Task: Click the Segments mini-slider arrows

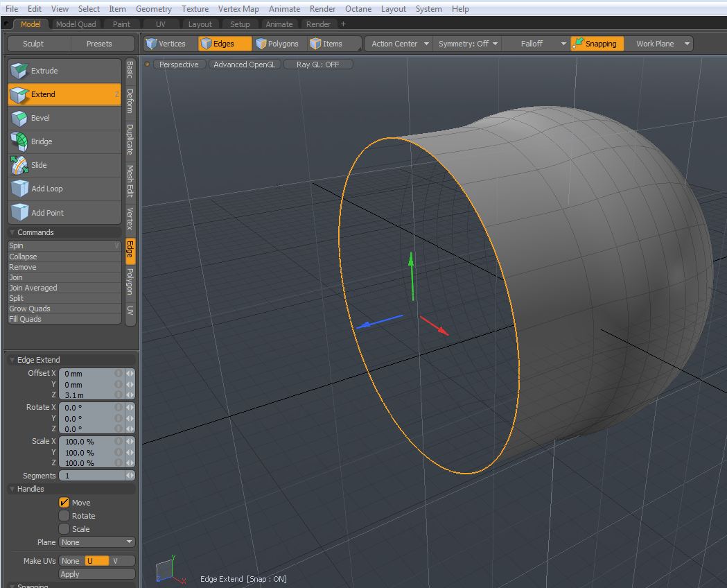Action: (130, 476)
